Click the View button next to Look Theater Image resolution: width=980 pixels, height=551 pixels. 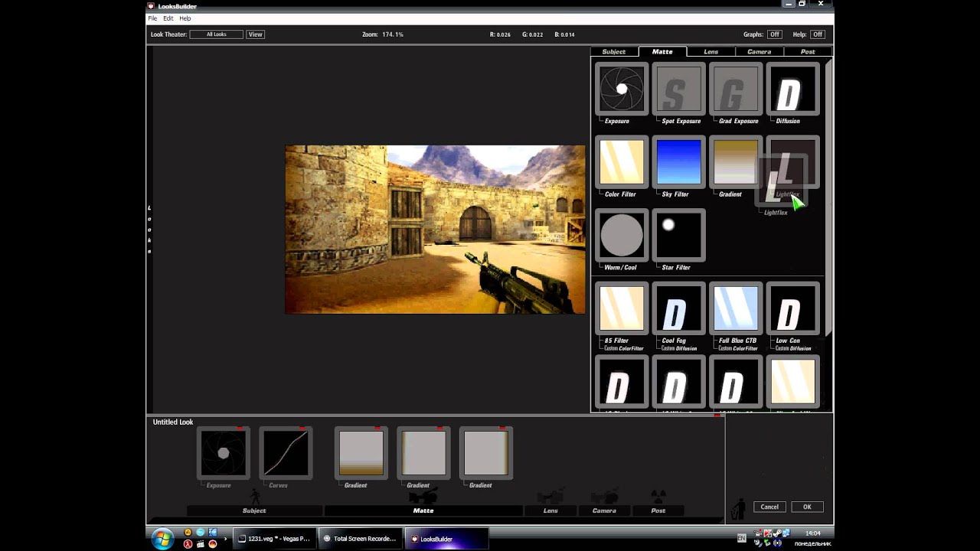(x=255, y=34)
